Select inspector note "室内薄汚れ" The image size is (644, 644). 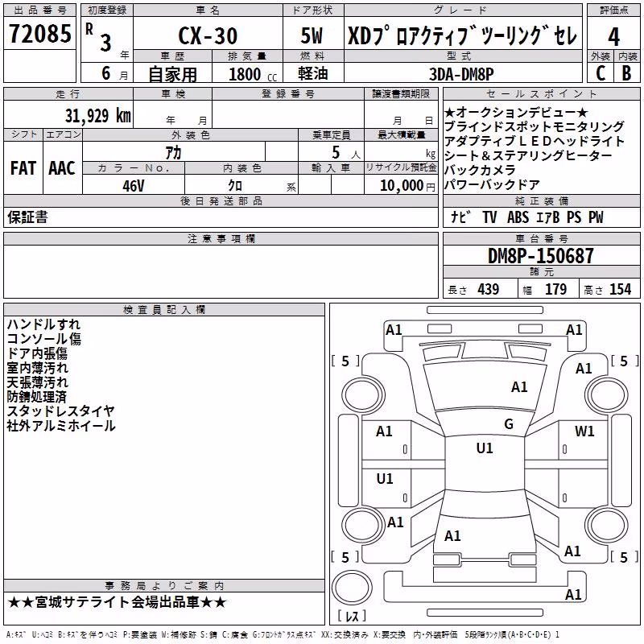[37, 368]
